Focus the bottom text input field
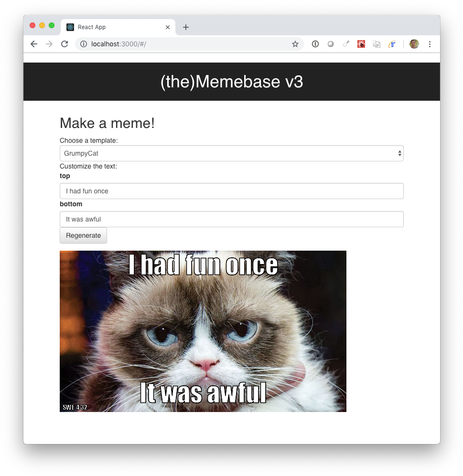 [231, 219]
